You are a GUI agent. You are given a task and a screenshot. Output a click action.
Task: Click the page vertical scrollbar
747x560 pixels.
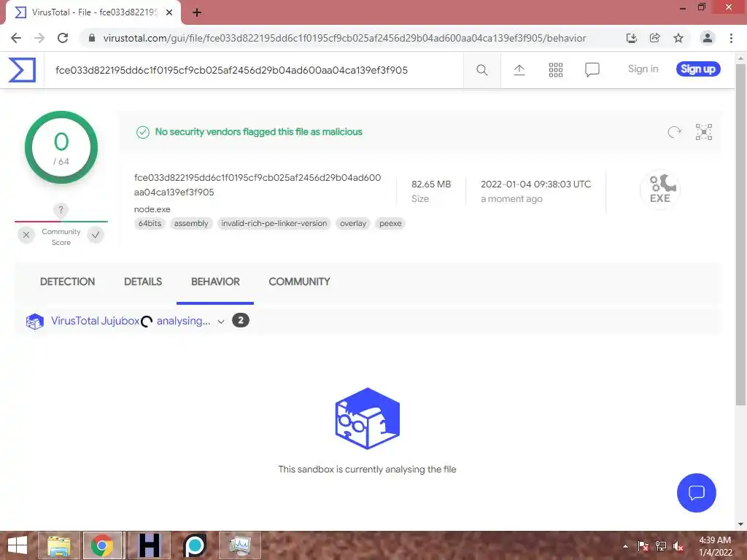coord(740,234)
